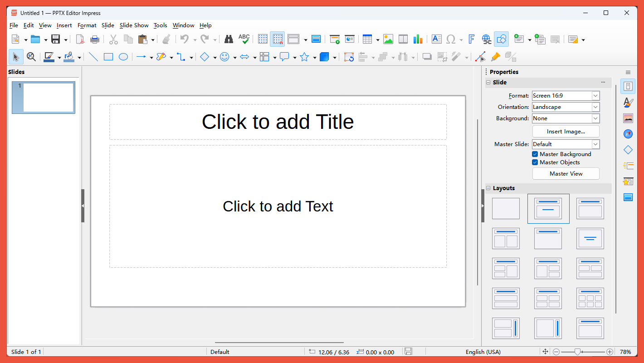Open the fill color swatch button
The image size is (644, 363).
(69, 57)
